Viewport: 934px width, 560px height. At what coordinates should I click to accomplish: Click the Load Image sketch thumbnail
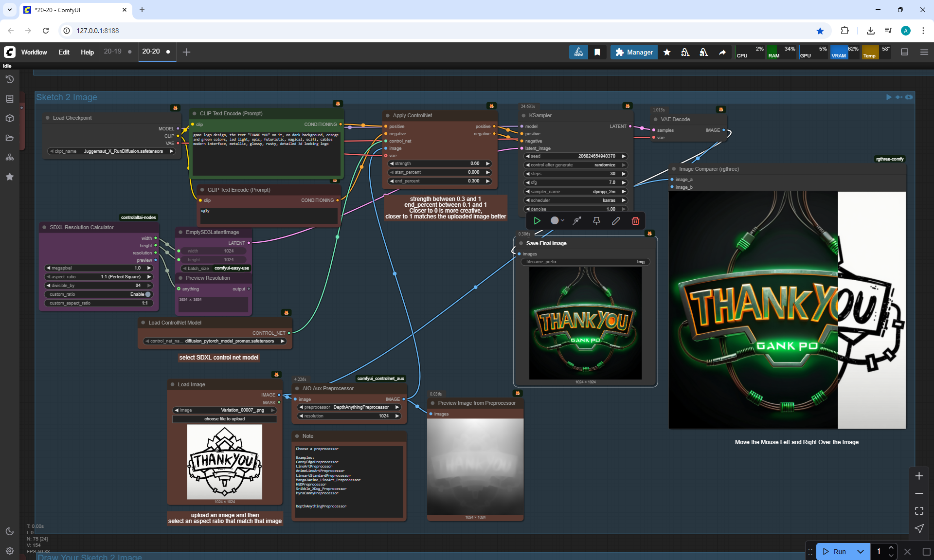[x=224, y=461]
